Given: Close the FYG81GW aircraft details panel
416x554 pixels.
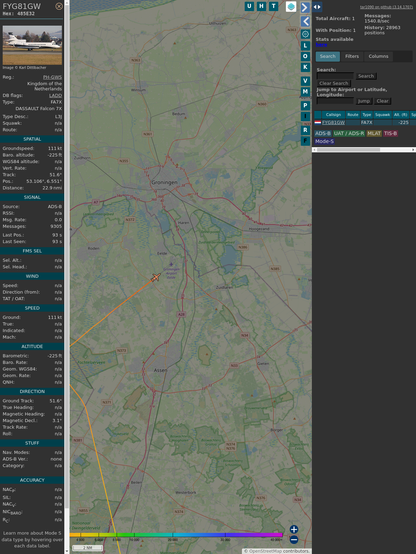Looking at the screenshot, I should tap(59, 6).
